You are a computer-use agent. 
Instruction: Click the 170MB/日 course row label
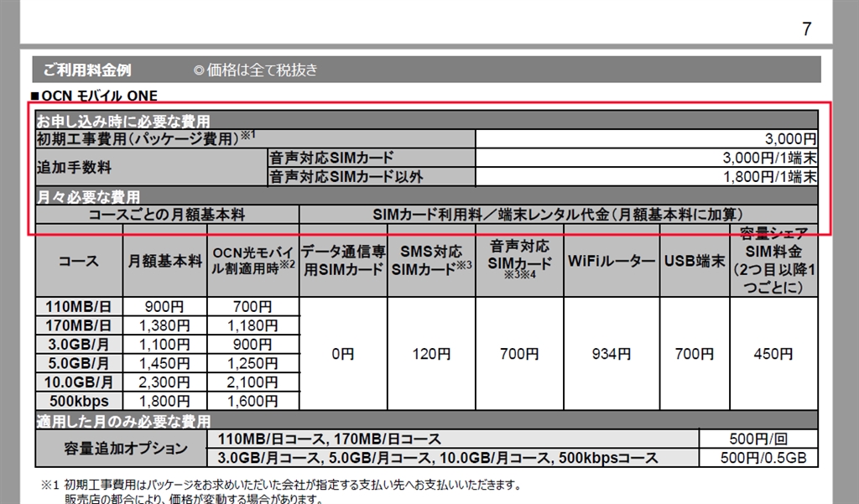click(x=79, y=325)
